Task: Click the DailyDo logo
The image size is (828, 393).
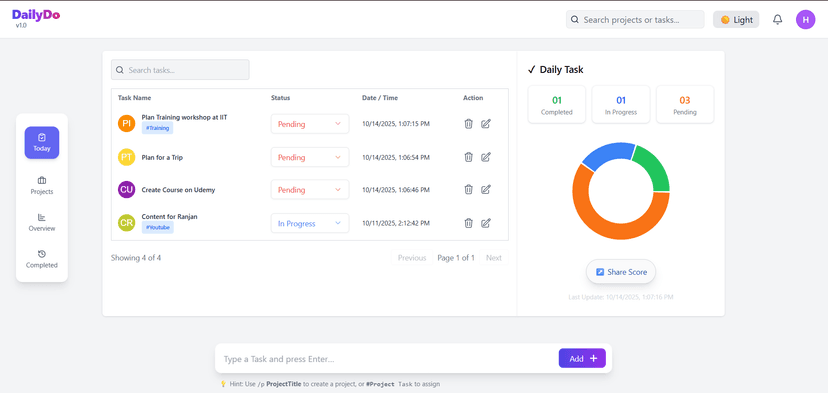Action: pyautogui.click(x=36, y=15)
